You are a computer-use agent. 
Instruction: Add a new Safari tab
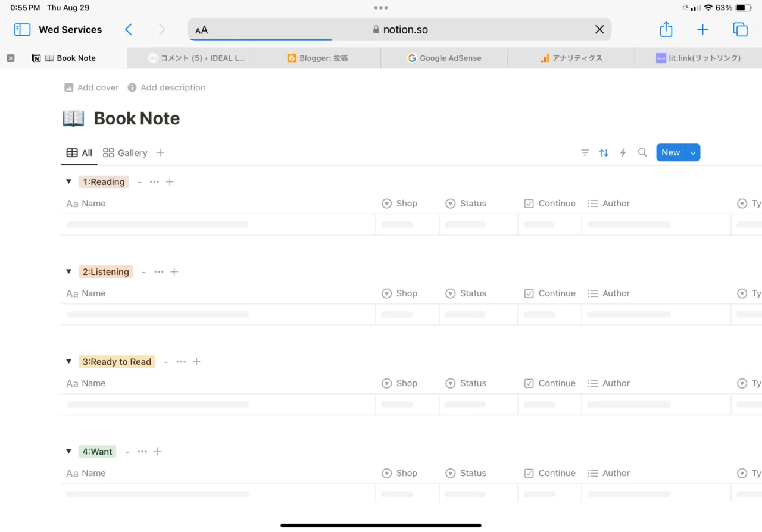pyautogui.click(x=702, y=30)
